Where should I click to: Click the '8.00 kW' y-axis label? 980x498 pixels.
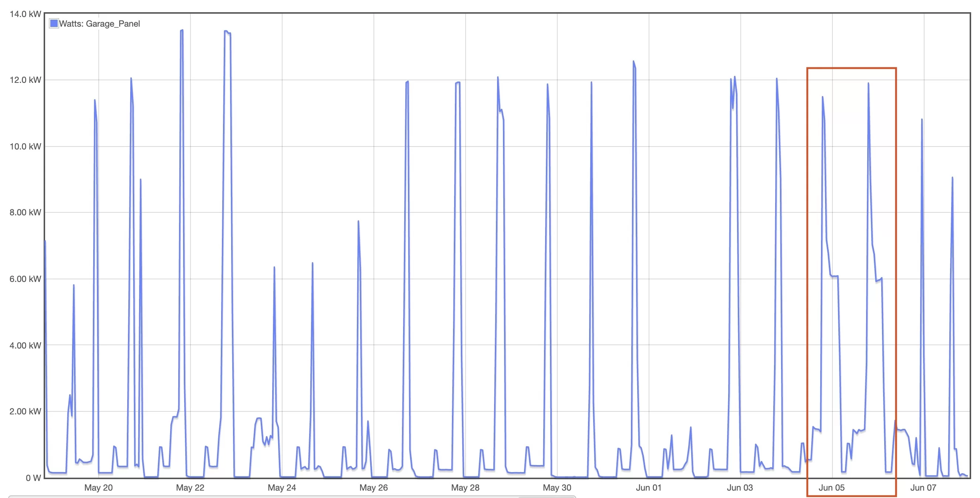coord(25,212)
